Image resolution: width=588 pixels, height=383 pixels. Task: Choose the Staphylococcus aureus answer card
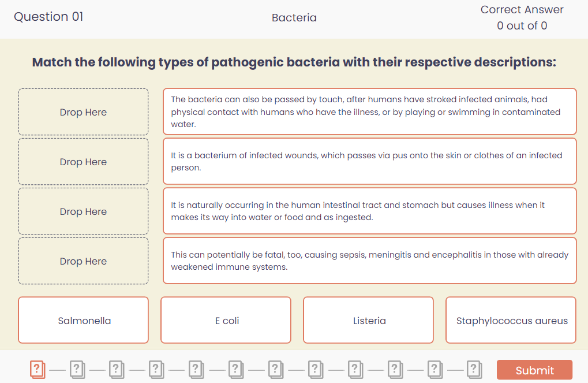pyautogui.click(x=511, y=321)
